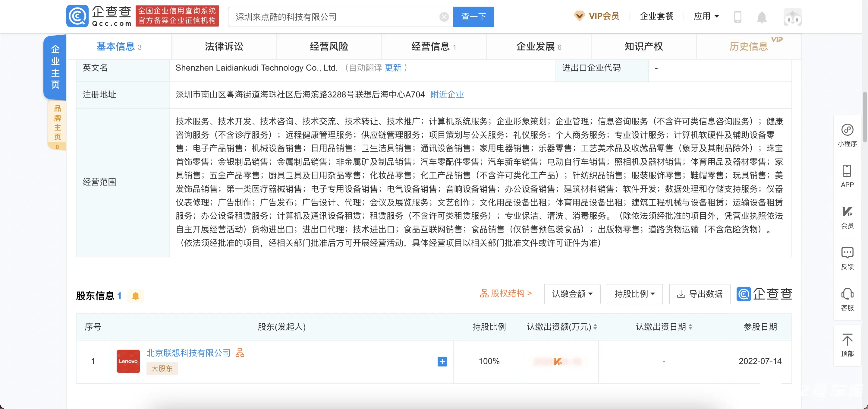Switch to 经营风险 tab
868x409 pixels.
[329, 46]
